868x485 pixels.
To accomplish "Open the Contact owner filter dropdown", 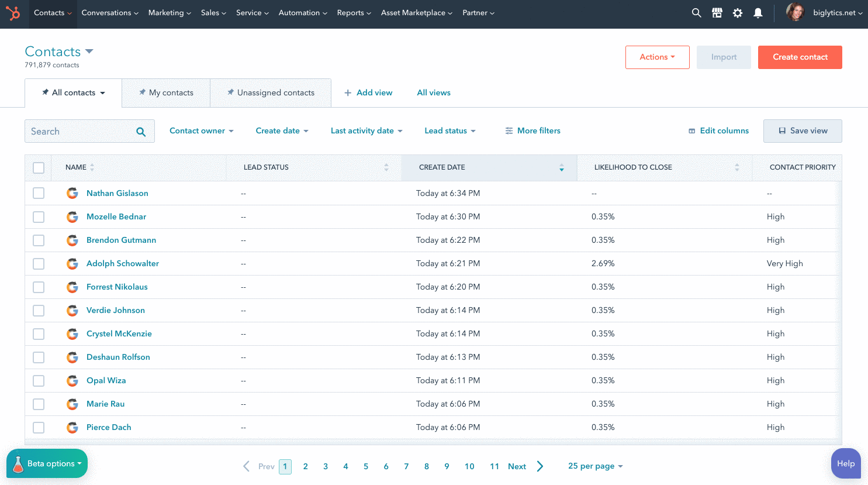I will 202,130.
